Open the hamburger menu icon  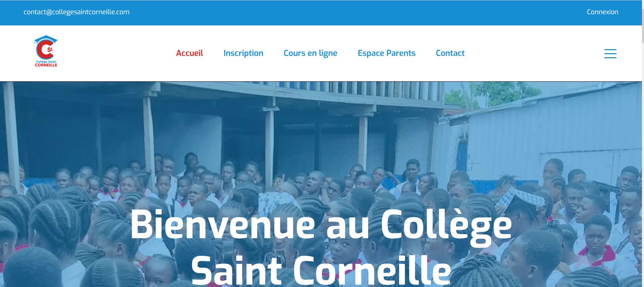610,54
